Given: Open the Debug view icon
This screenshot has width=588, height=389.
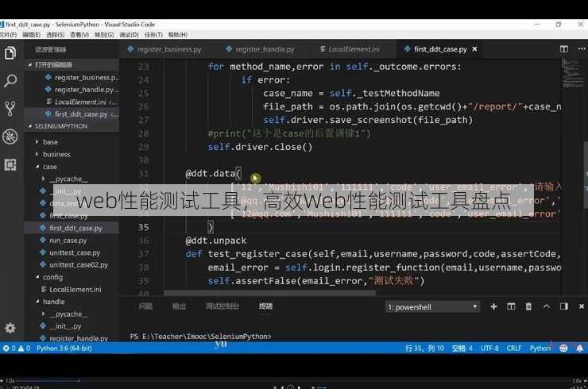Looking at the screenshot, I should [x=10, y=137].
